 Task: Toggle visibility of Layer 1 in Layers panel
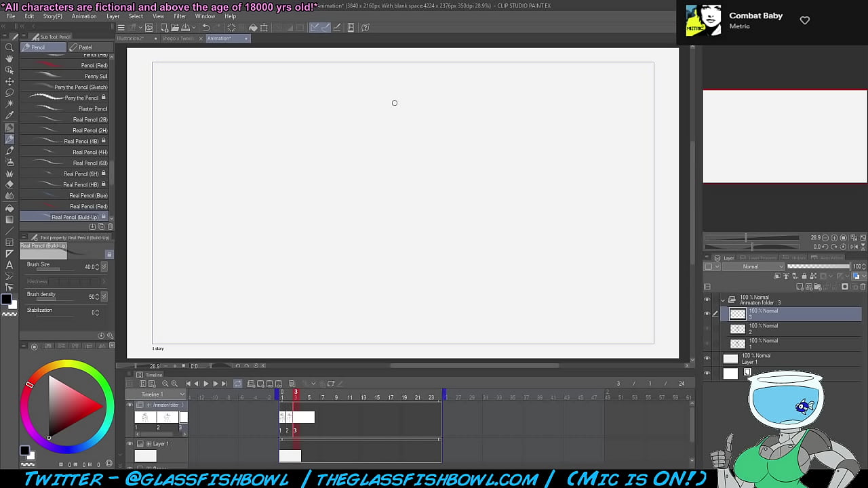(x=707, y=359)
